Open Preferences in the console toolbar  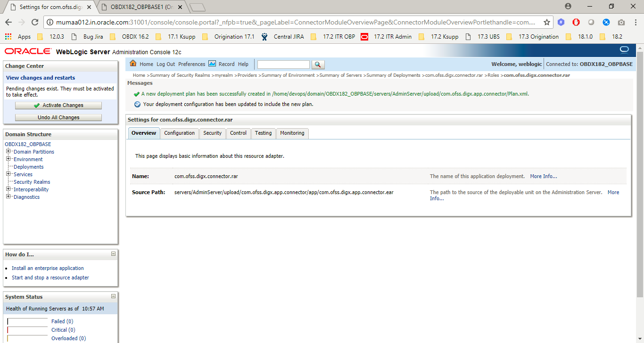point(192,64)
